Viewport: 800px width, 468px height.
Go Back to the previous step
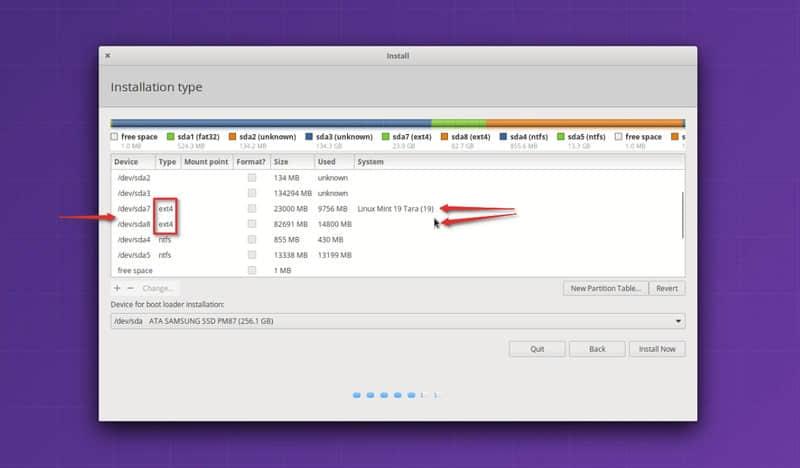[x=597, y=349]
